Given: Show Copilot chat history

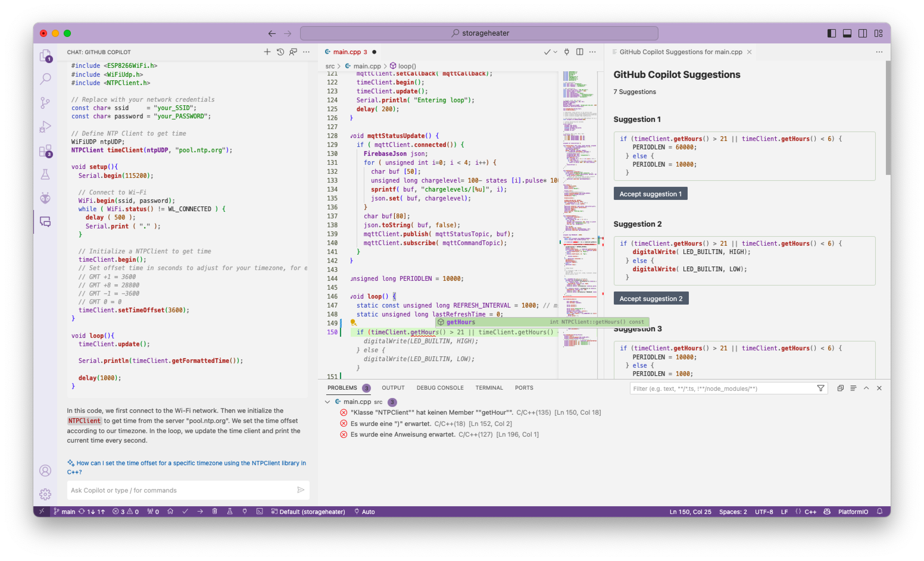Looking at the screenshot, I should point(280,52).
